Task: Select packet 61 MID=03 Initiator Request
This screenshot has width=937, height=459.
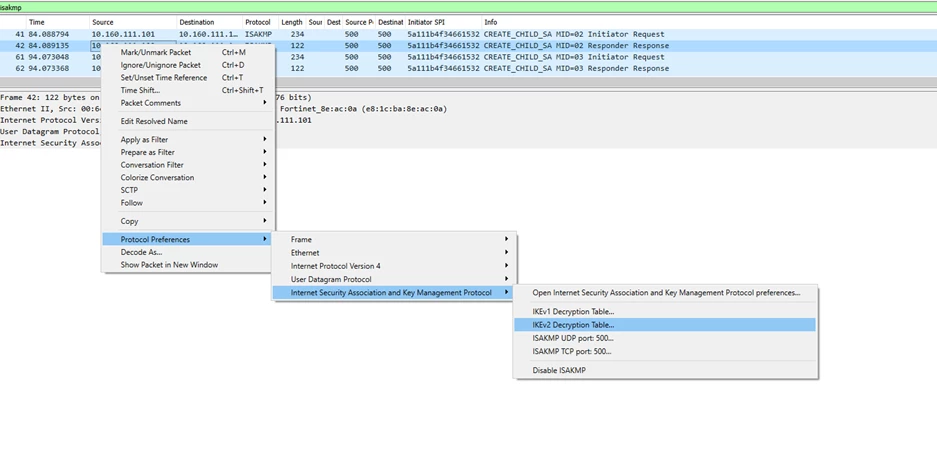Action: (468, 57)
